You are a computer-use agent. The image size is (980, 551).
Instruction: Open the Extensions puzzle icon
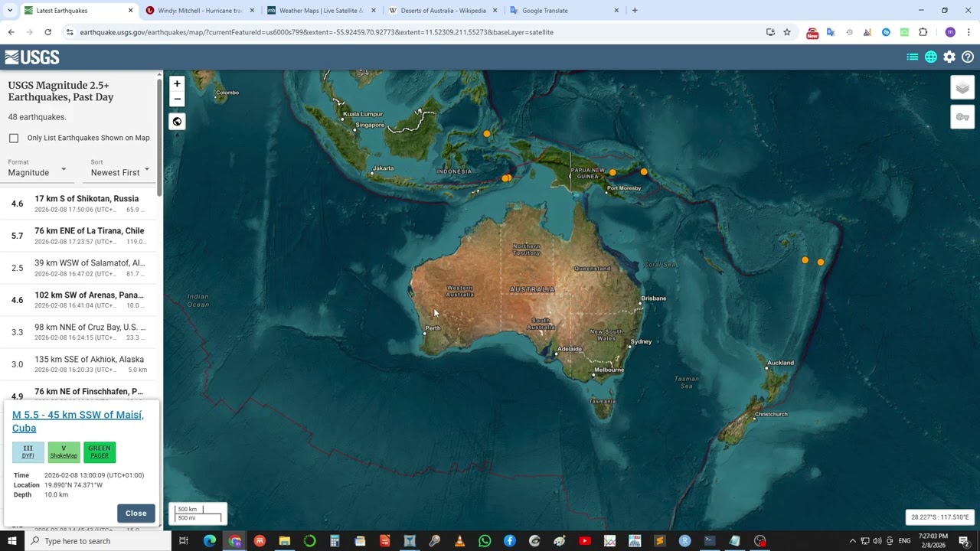tap(923, 32)
